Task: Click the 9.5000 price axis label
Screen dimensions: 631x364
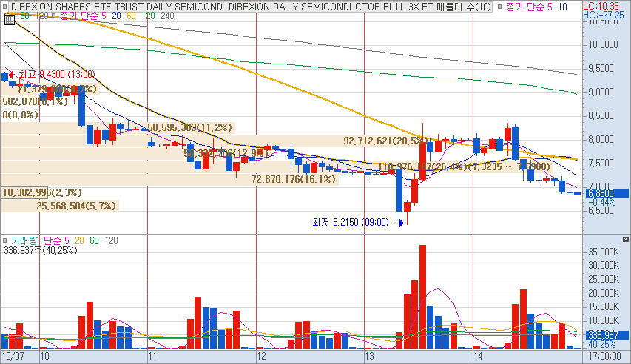Action: [601, 69]
